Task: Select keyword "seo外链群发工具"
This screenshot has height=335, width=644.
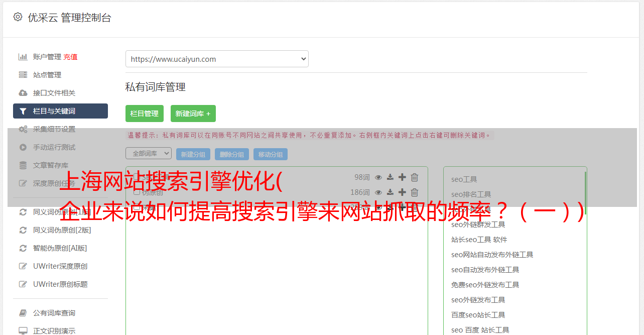Action: [x=478, y=225]
